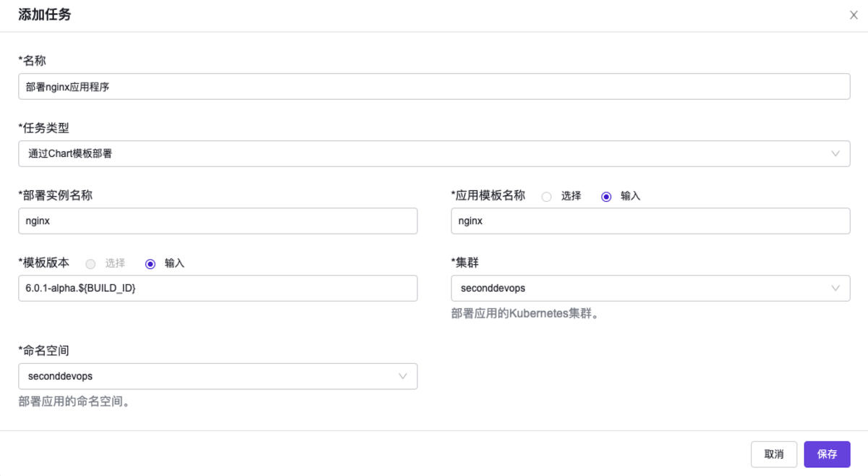The image size is (868, 476).
Task: Click the 保存 save button
Action: 827,454
